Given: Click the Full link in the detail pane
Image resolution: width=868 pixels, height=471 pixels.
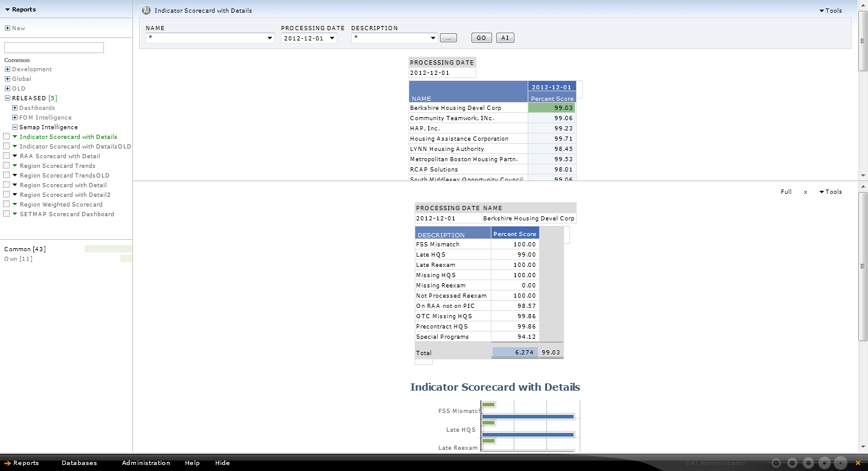Looking at the screenshot, I should (786, 192).
